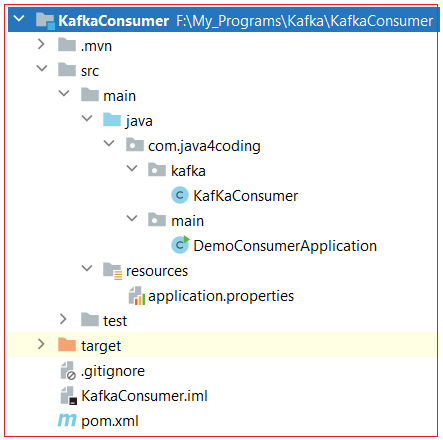Click the Maven pom.xml icon
This screenshot has width=443, height=440.
[x=67, y=420]
